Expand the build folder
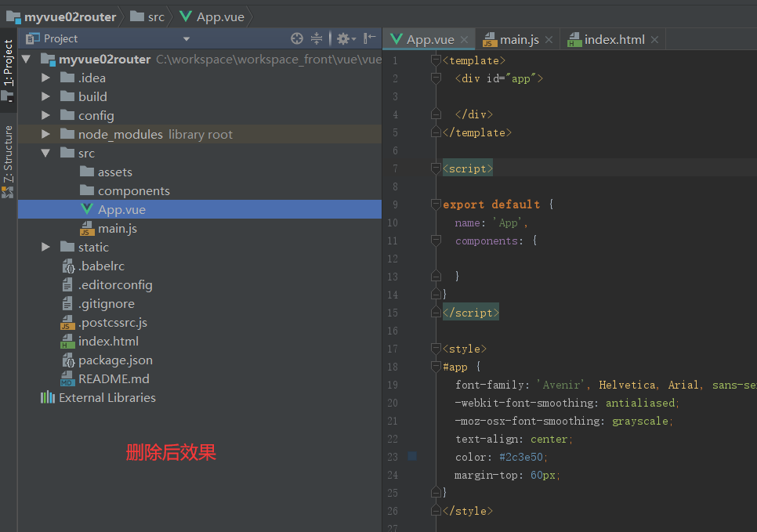This screenshot has height=532, width=757. point(45,96)
